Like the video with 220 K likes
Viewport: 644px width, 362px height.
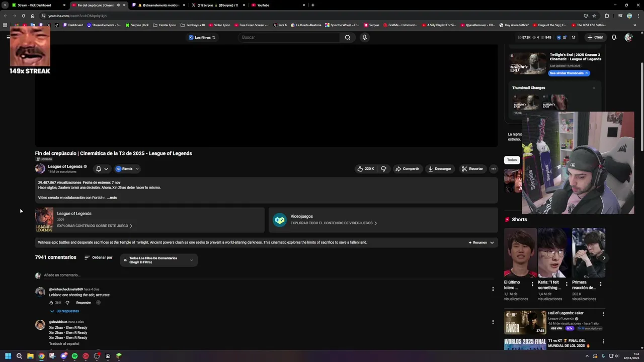[366, 169]
